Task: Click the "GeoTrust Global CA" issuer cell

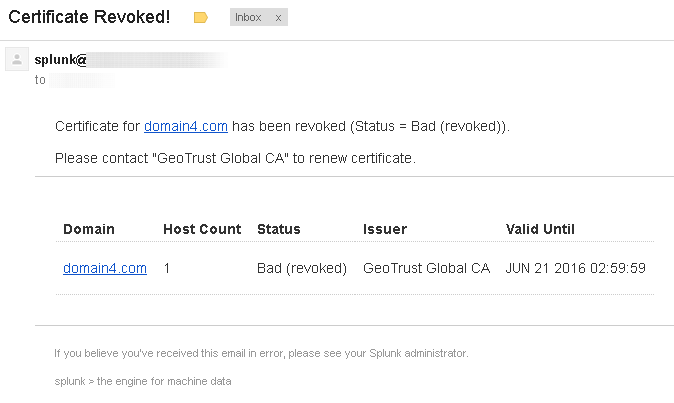Action: coord(427,268)
